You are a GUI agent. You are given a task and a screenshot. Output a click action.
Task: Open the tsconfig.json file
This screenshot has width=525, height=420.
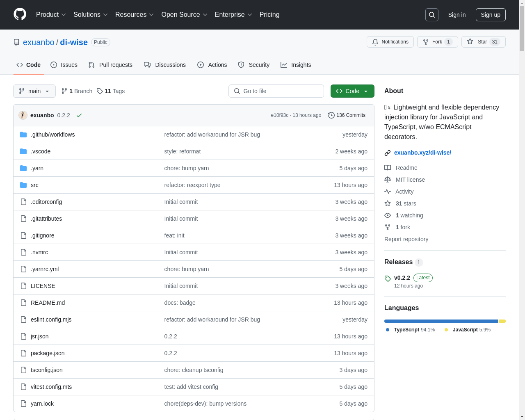pyautogui.click(x=47, y=370)
